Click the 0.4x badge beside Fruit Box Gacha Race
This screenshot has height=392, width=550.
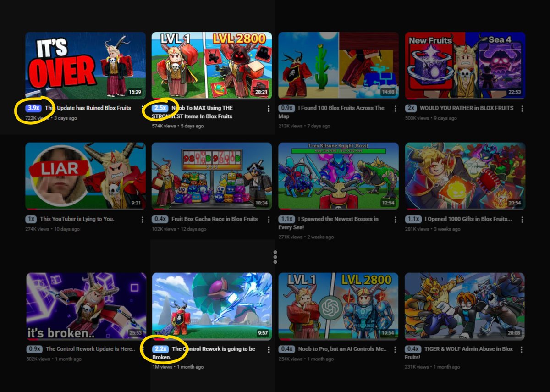coord(159,219)
